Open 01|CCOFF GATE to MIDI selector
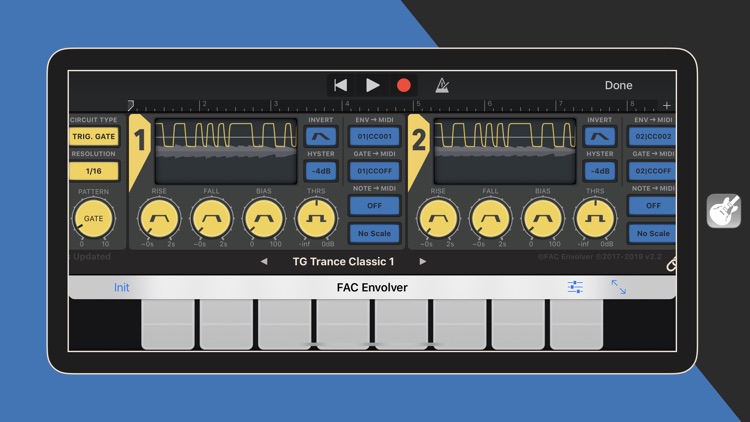750x422 pixels. [375, 171]
